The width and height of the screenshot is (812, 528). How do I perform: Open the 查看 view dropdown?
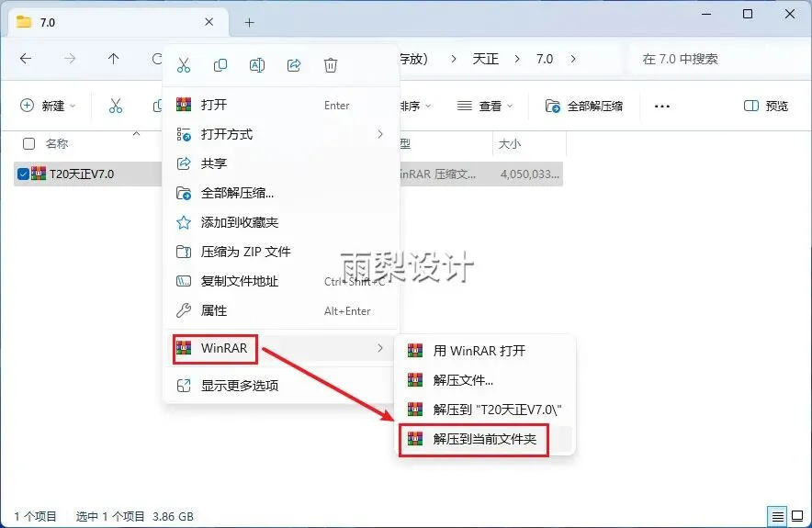point(485,107)
